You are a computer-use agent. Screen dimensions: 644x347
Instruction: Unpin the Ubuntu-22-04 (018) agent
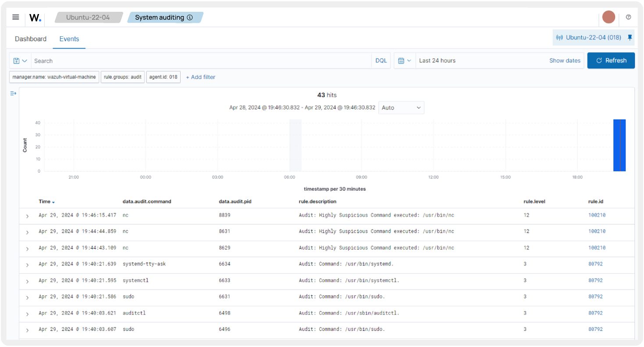(630, 37)
